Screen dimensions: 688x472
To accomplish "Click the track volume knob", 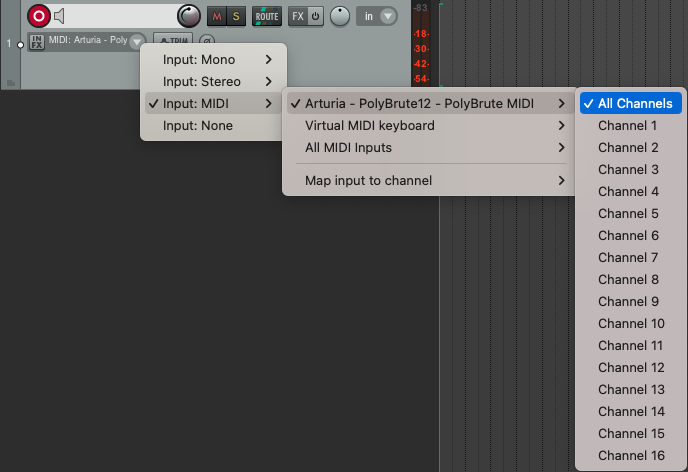I will pyautogui.click(x=189, y=16).
